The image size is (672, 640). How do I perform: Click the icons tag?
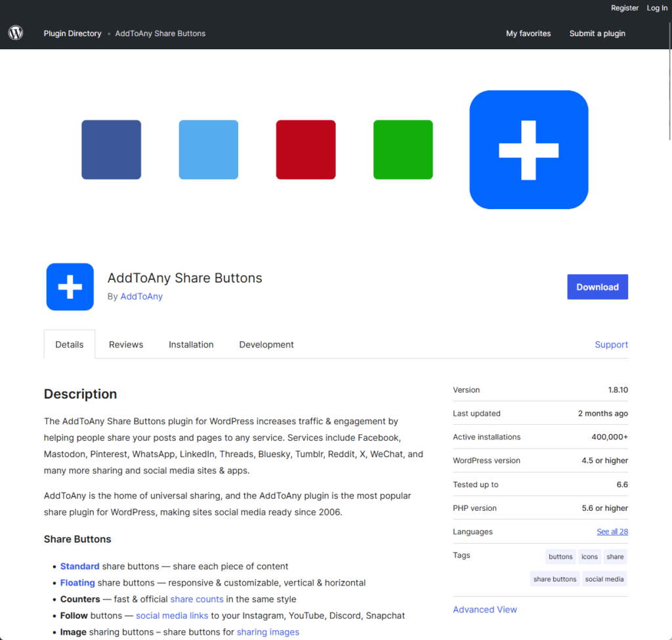coord(589,557)
